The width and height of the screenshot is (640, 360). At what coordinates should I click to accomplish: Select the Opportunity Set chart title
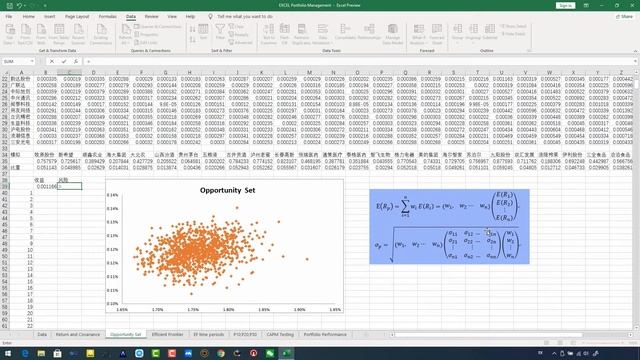227,190
